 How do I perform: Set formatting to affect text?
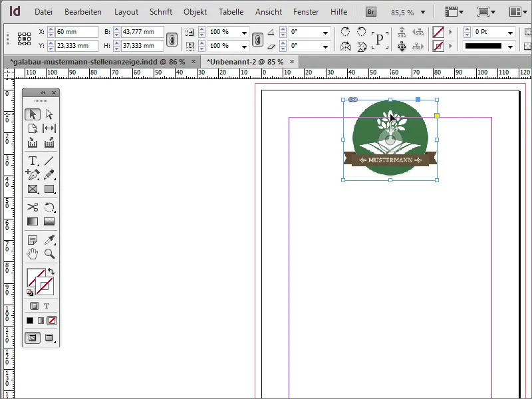(x=47, y=306)
